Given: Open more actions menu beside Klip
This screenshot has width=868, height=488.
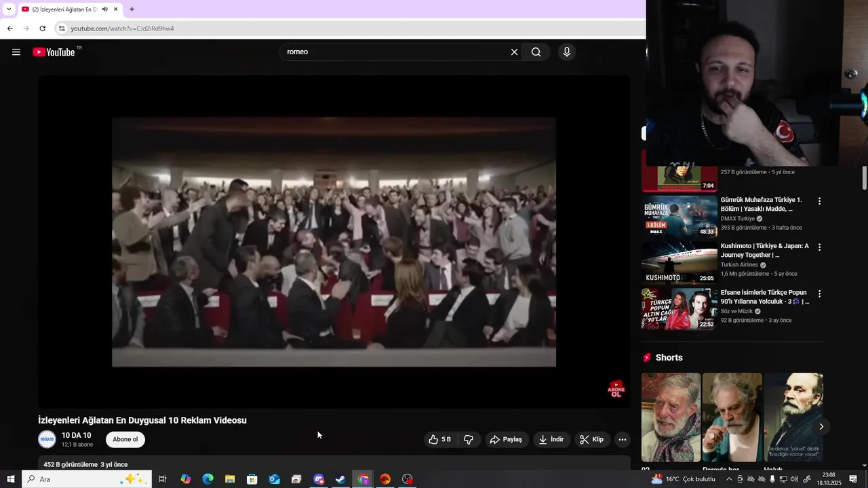Looking at the screenshot, I should 622,439.
